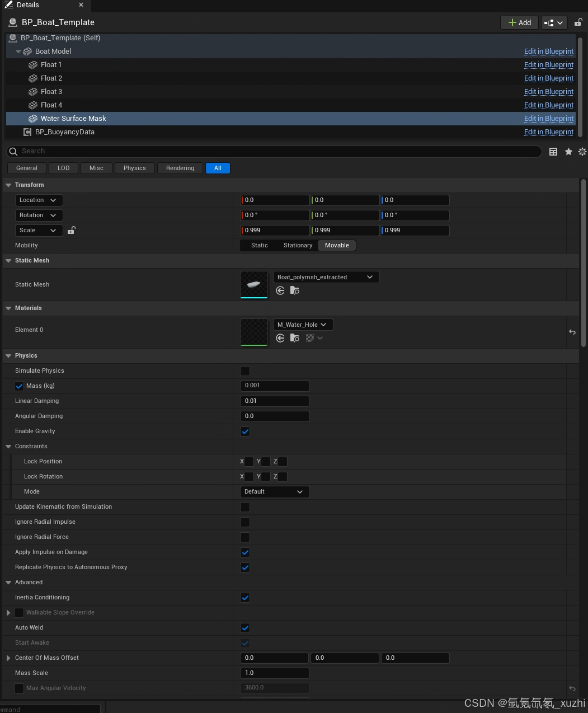588x713 pixels.
Task: Close the Details tab
Action: click(x=81, y=5)
